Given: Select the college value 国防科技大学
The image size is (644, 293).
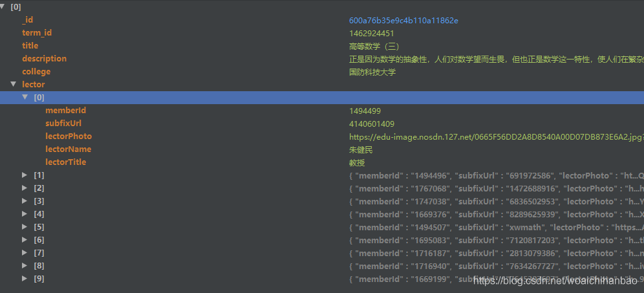Looking at the screenshot, I should pos(372,72).
